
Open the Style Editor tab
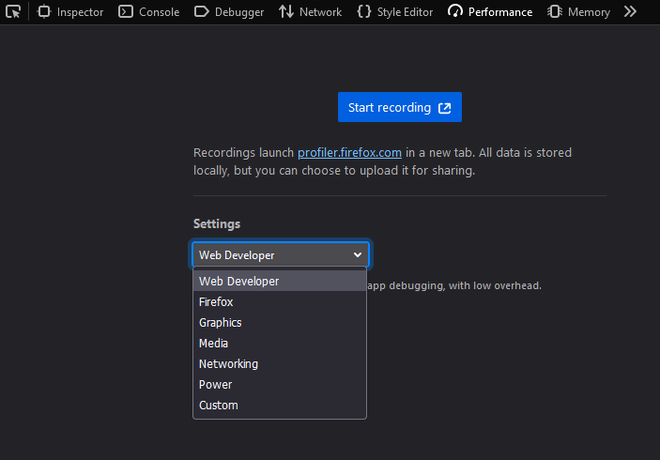[404, 12]
